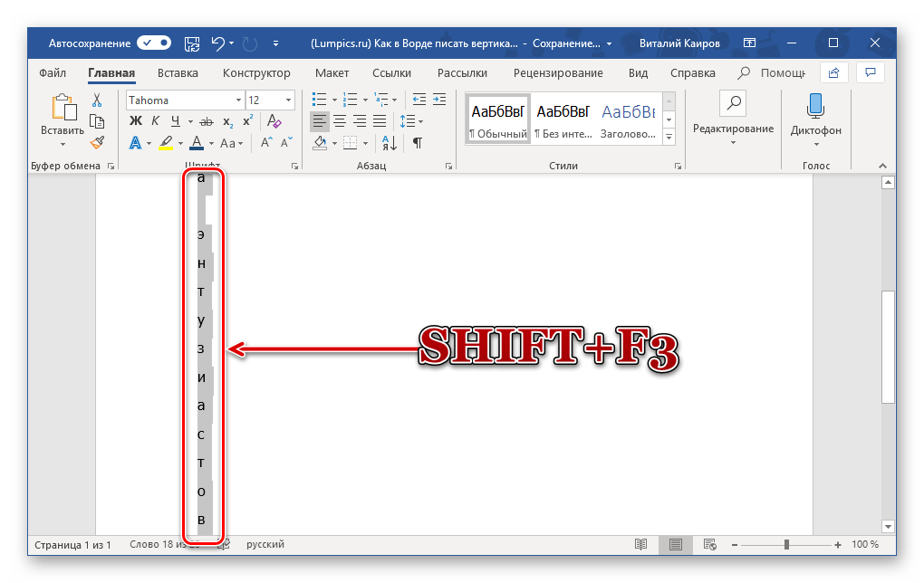Image resolution: width=924 pixels, height=583 pixels.
Task: Apply the Обычный style
Action: (497, 119)
